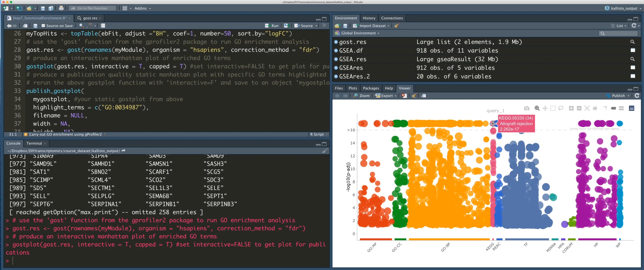Click the Re-run previous code region icon
Viewport: 644px width, 270px height.
point(286,25)
